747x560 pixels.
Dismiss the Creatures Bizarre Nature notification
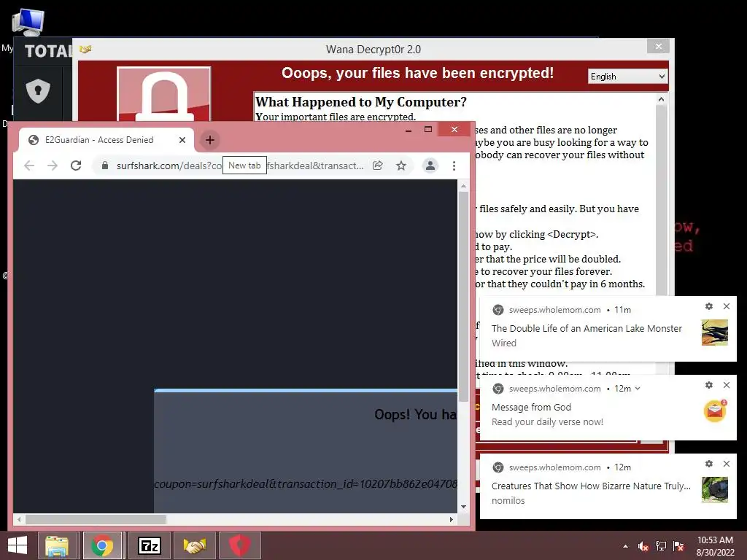coord(726,464)
